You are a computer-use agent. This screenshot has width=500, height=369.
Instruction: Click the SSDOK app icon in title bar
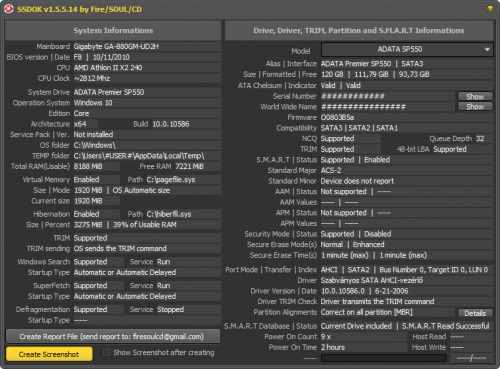pyautogui.click(x=9, y=9)
